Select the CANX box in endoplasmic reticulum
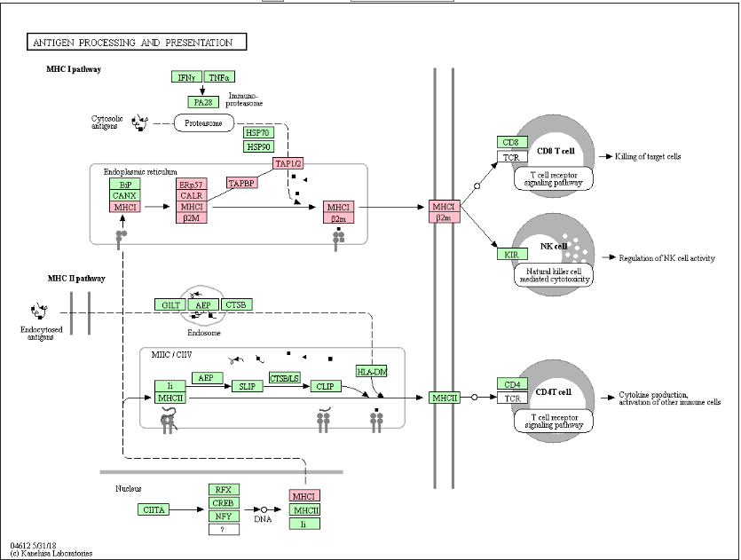 click(x=122, y=195)
